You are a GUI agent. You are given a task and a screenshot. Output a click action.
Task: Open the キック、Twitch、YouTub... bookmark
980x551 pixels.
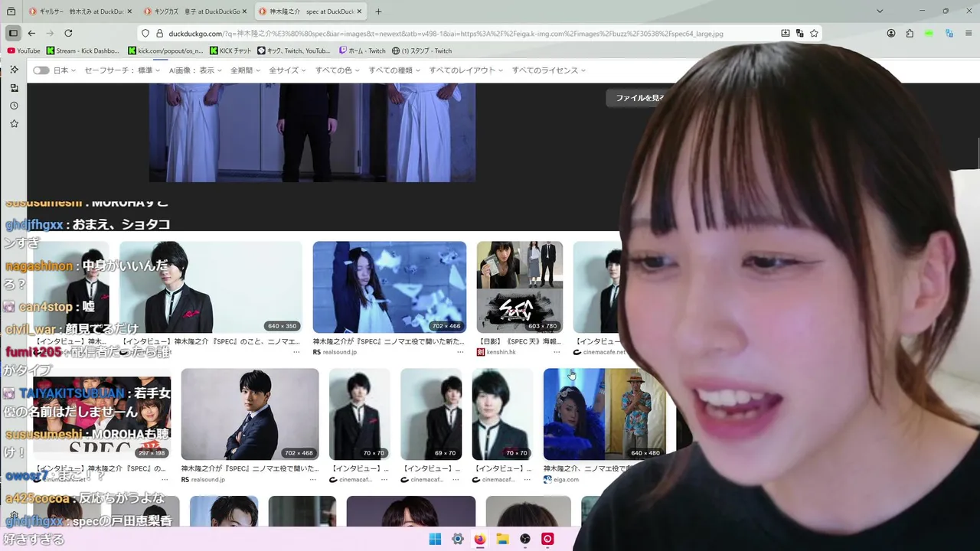click(294, 51)
